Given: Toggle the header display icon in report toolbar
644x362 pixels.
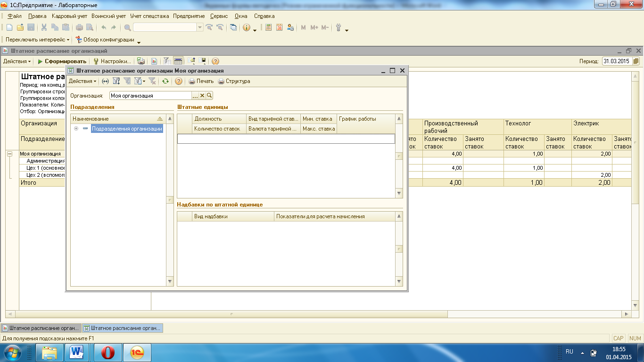Looking at the screenshot, I should (x=178, y=61).
